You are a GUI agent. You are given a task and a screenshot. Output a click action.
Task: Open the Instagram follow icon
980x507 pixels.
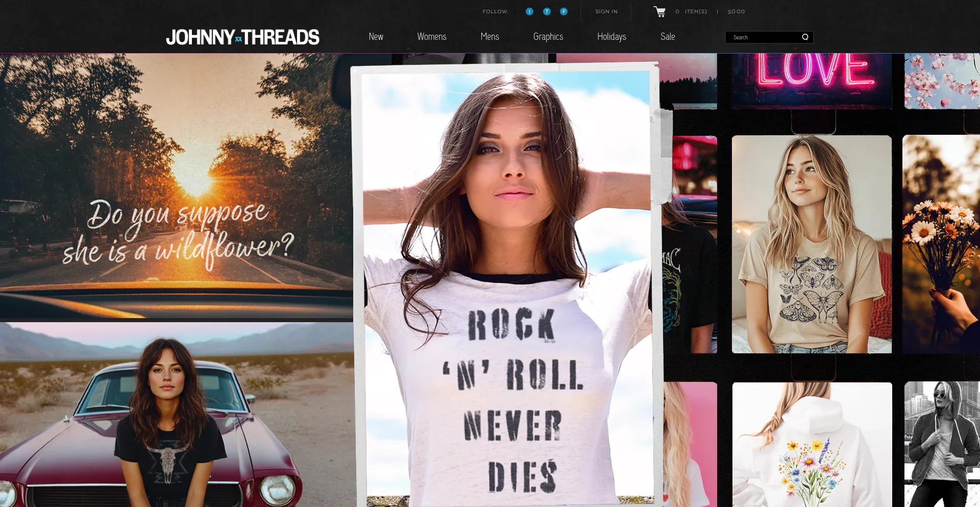529,11
